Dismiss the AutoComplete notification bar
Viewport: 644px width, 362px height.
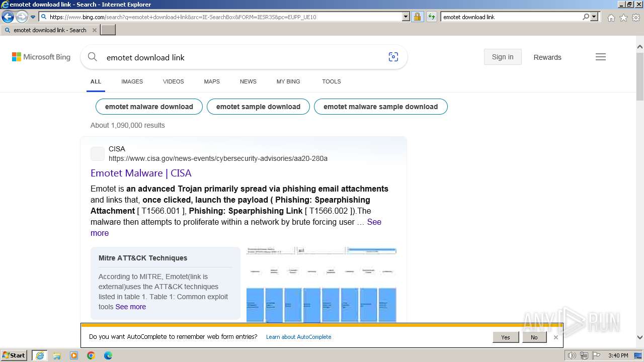tap(555, 337)
